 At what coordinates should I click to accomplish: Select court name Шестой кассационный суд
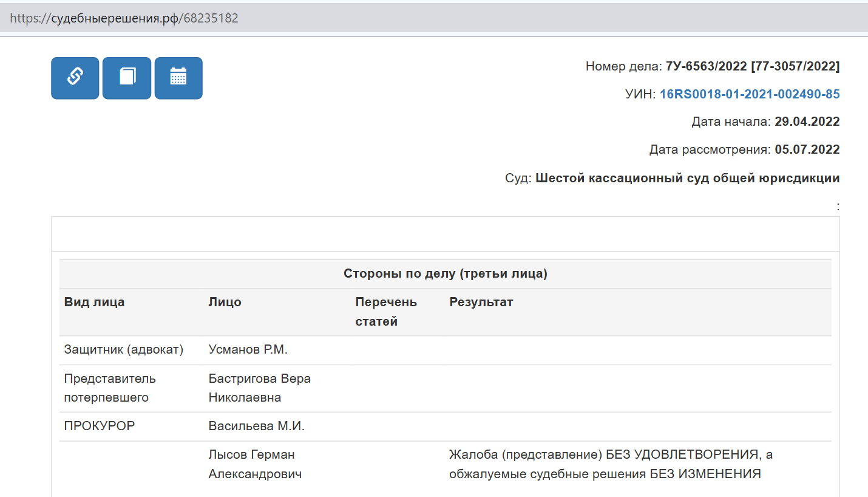pyautogui.click(x=688, y=178)
